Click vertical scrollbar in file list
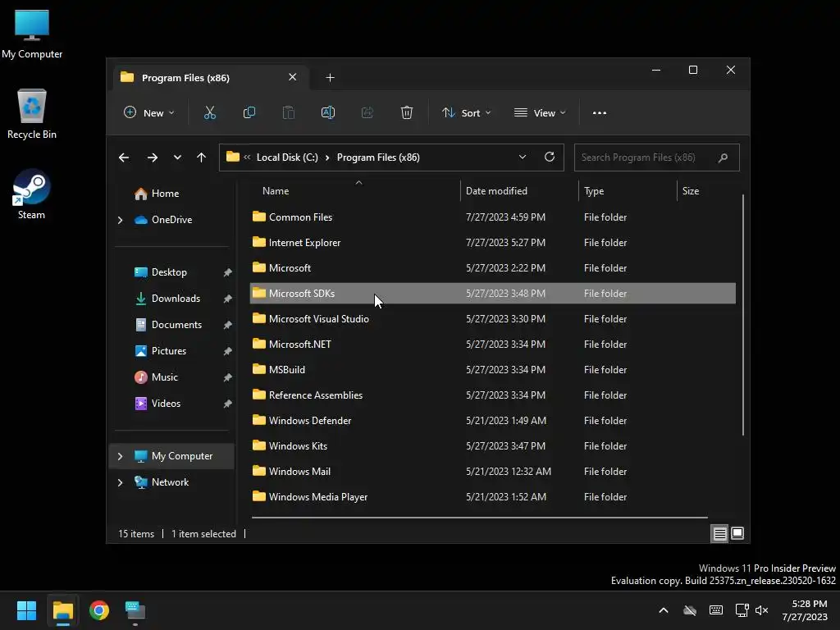 tap(743, 316)
